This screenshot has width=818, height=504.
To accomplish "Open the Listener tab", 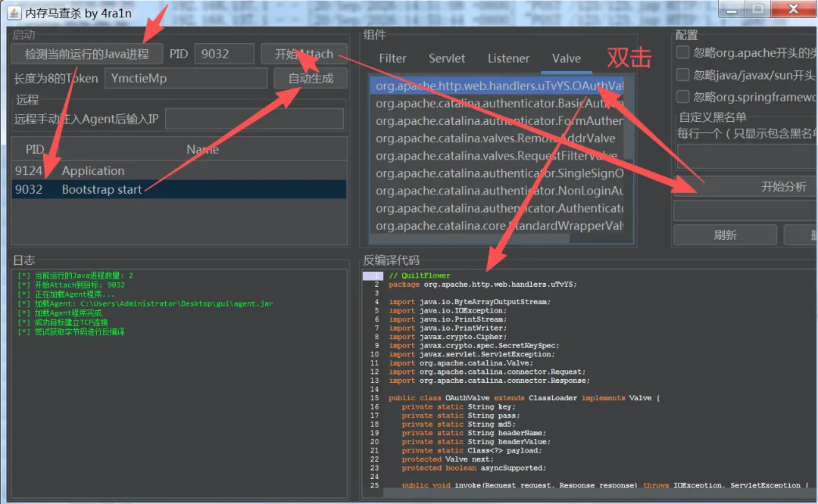I will (508, 58).
